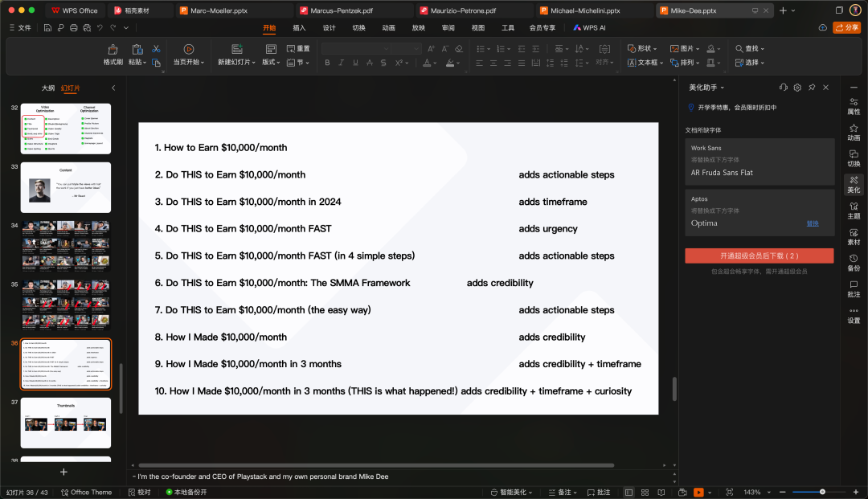
Task: Open the 批注 sidebar comment icon
Action: point(854,288)
